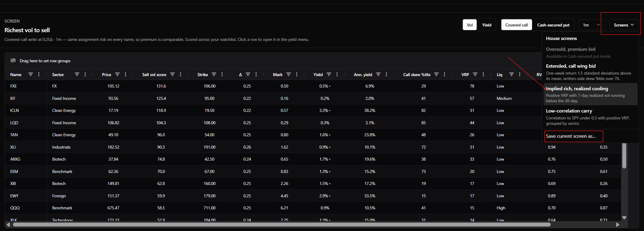Select Covered call strategy
The width and height of the screenshot is (644, 231).
point(516,25)
